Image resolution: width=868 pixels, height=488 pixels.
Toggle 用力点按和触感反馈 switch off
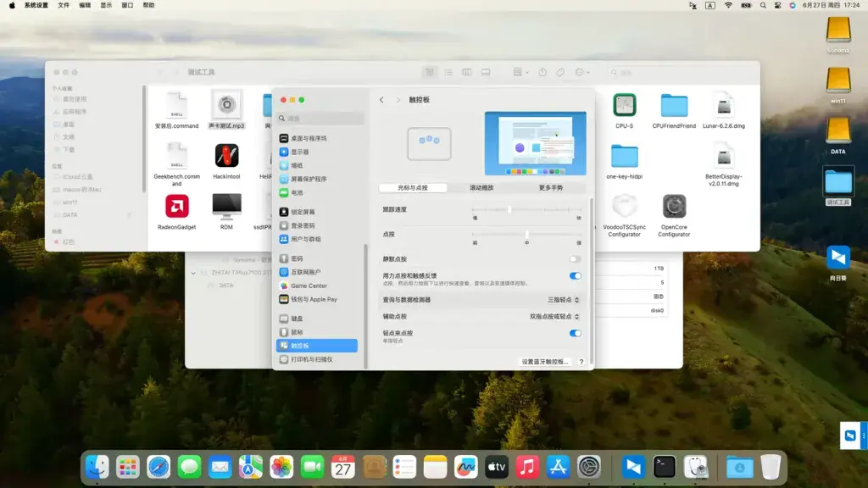(x=576, y=275)
